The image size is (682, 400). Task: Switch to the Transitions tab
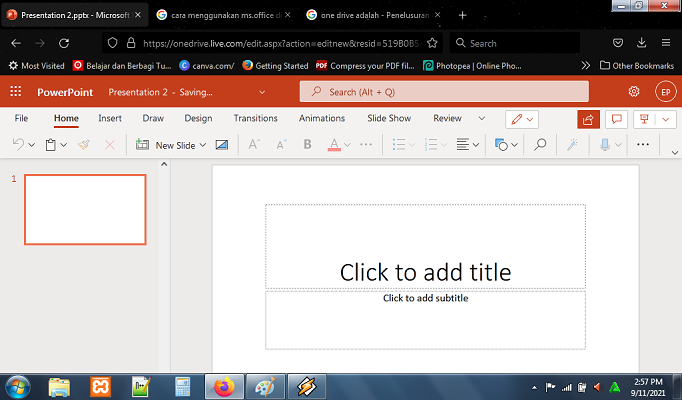[x=255, y=118]
